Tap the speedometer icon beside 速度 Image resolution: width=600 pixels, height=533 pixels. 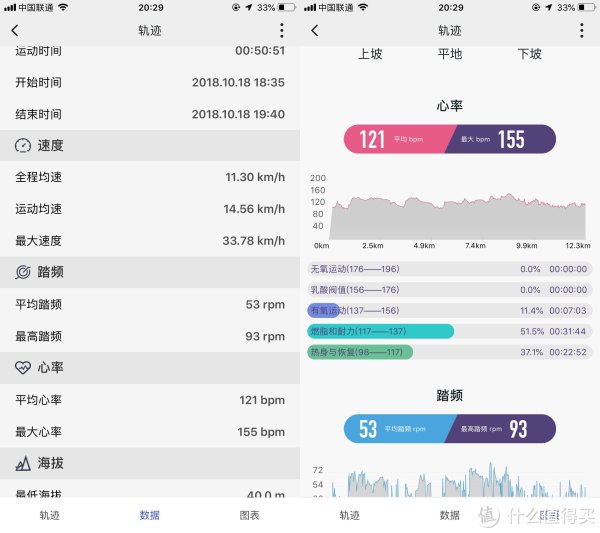tap(23, 145)
